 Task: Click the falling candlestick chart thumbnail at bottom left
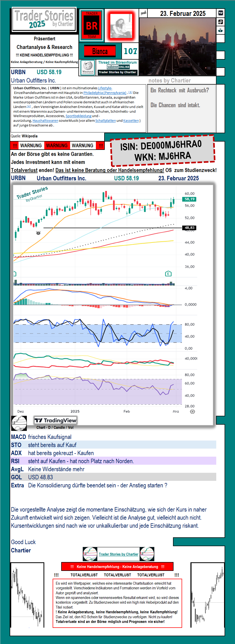click(27, 595)
